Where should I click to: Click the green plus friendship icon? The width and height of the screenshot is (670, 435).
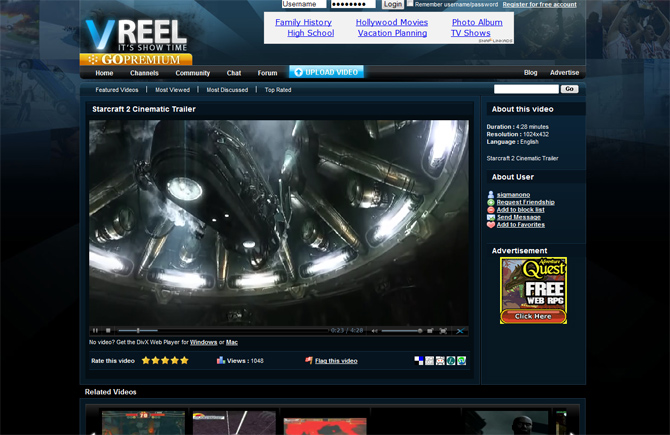click(491, 203)
